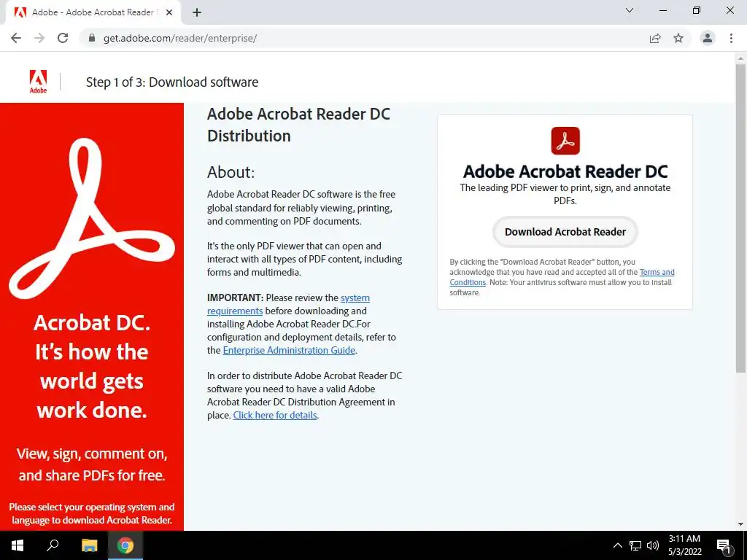The width and height of the screenshot is (747, 560).
Task: Open the notification center icon
Action: (724, 545)
